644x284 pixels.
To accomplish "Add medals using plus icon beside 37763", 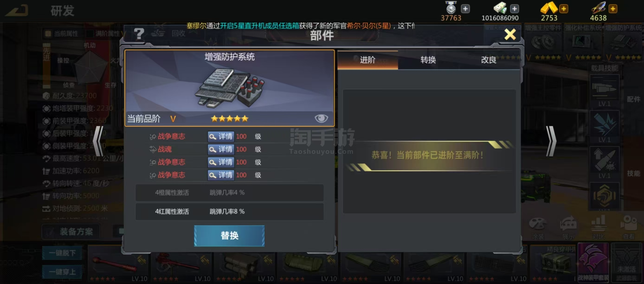I will (x=465, y=9).
